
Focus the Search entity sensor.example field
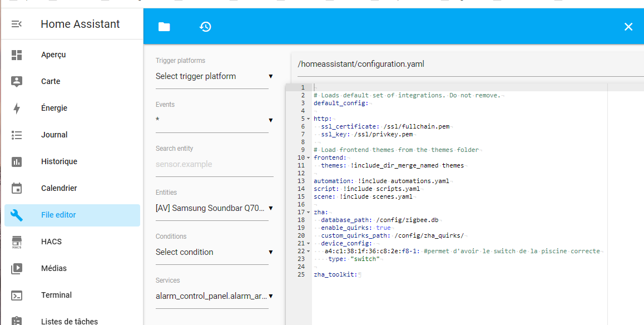214,164
